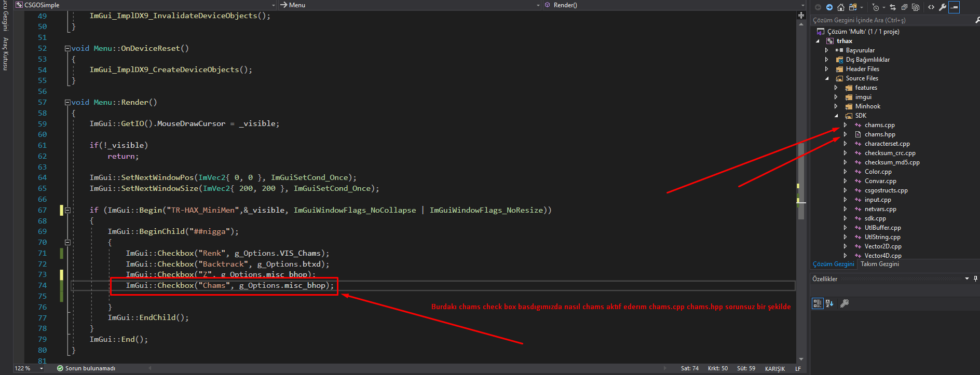
Task: Open the Menu class scope dropdown
Action: [538, 5]
